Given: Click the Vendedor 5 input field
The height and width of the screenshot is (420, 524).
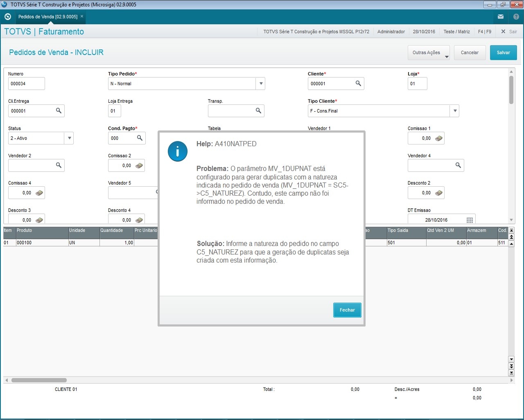Looking at the screenshot, I should pyautogui.click(x=133, y=193).
